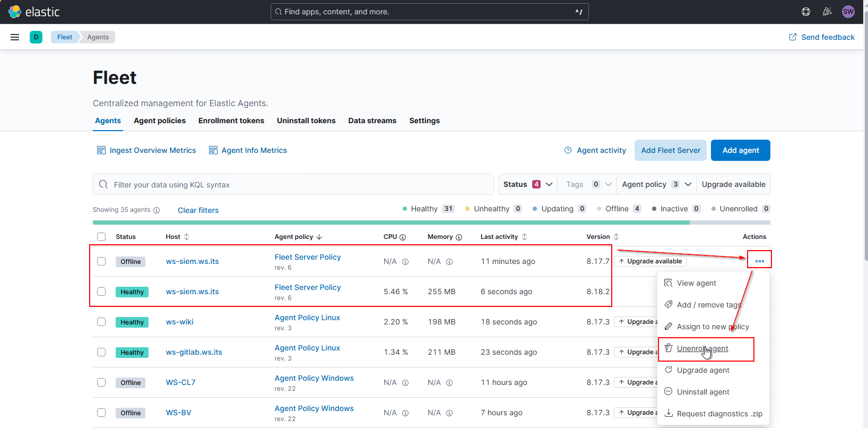The width and height of the screenshot is (868, 428).
Task: Expand the Status filter dropdown
Action: click(x=527, y=184)
